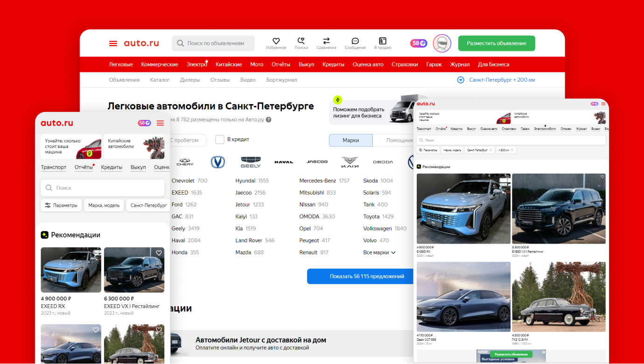The width and height of the screenshot is (644, 364).
Task: Select the Changan brand logo
Action: pos(218,162)
